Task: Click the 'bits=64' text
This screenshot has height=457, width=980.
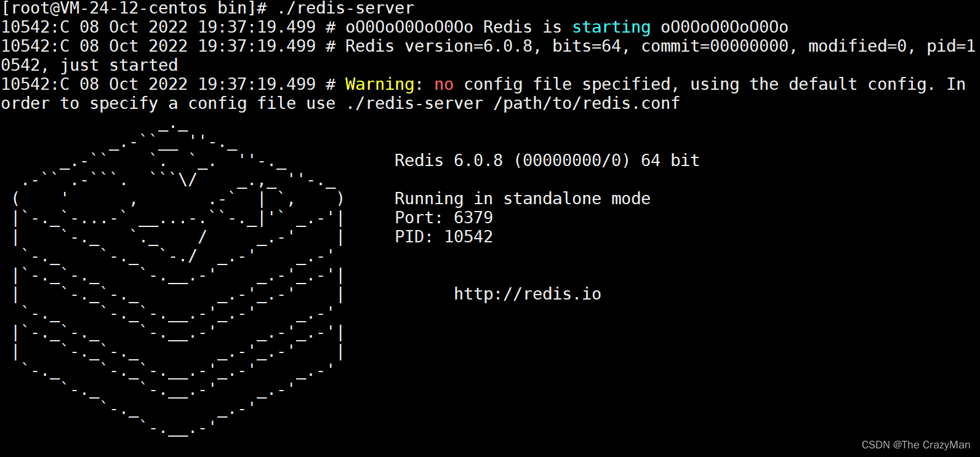Action: click(x=587, y=46)
